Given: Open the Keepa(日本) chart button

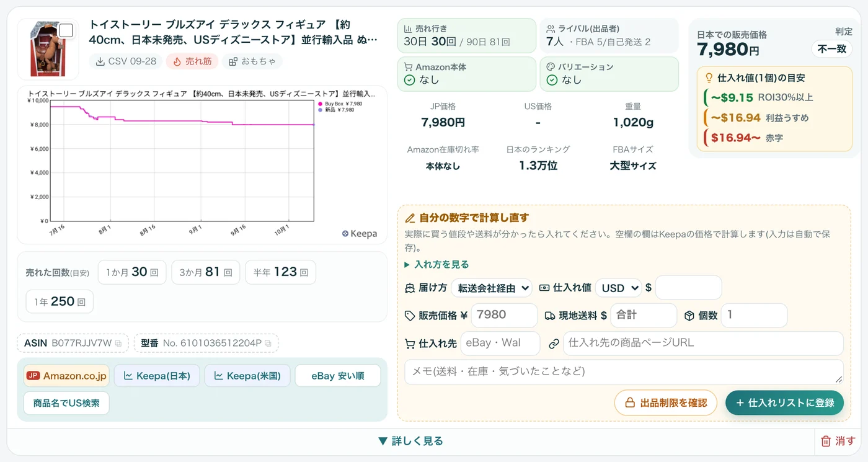Looking at the screenshot, I should coord(157,376).
